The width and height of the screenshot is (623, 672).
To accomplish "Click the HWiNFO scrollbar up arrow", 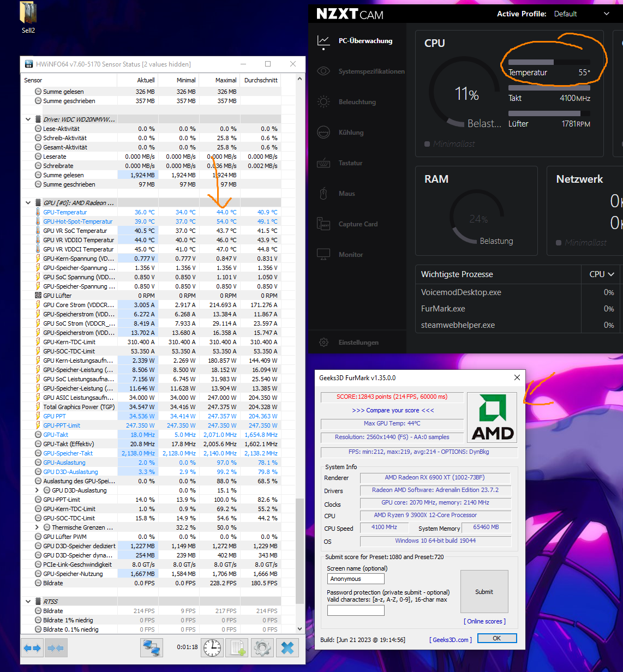I will [x=299, y=80].
